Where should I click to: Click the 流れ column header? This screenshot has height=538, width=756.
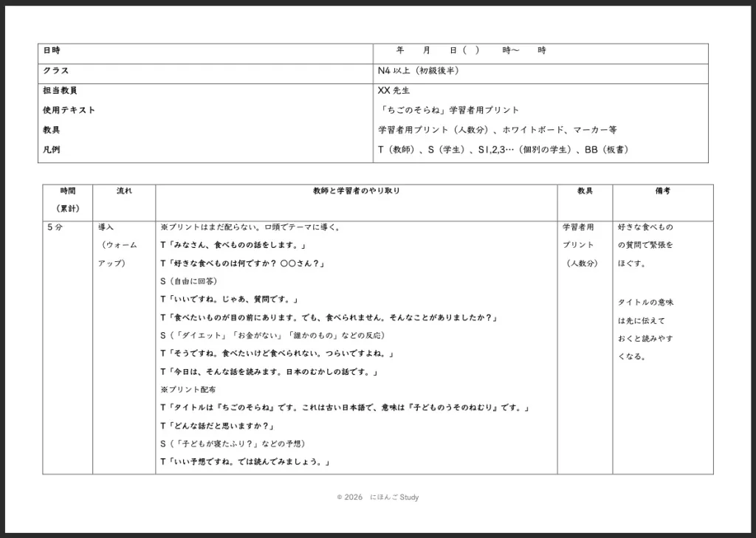coord(124,191)
